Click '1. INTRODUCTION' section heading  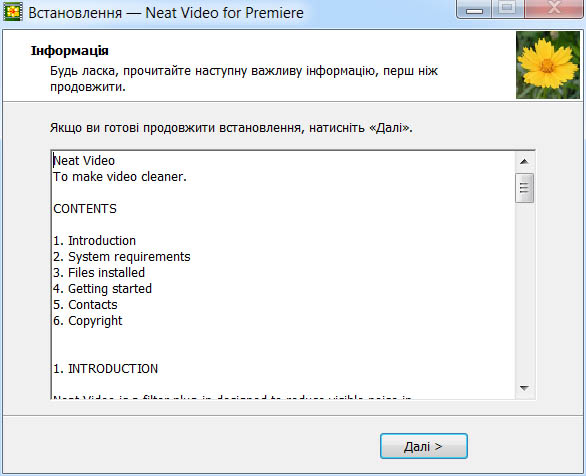[x=105, y=369]
